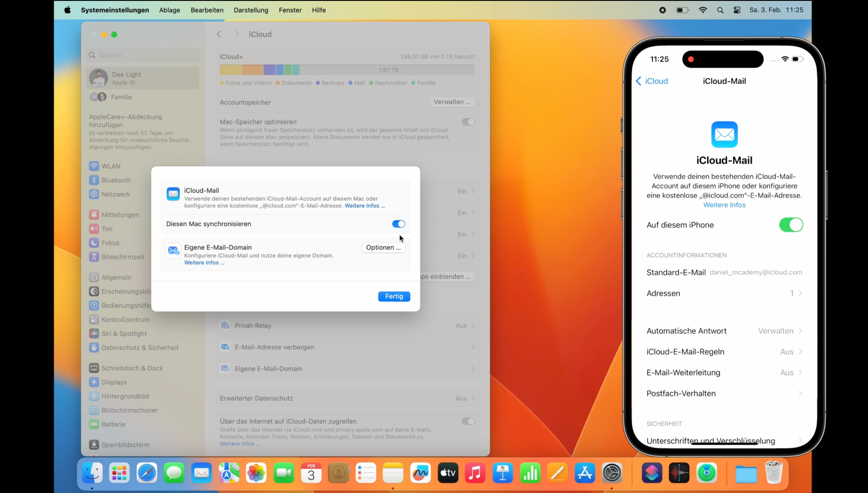868x493 pixels.
Task: Open FaceTime from the Dock
Action: [x=283, y=473]
